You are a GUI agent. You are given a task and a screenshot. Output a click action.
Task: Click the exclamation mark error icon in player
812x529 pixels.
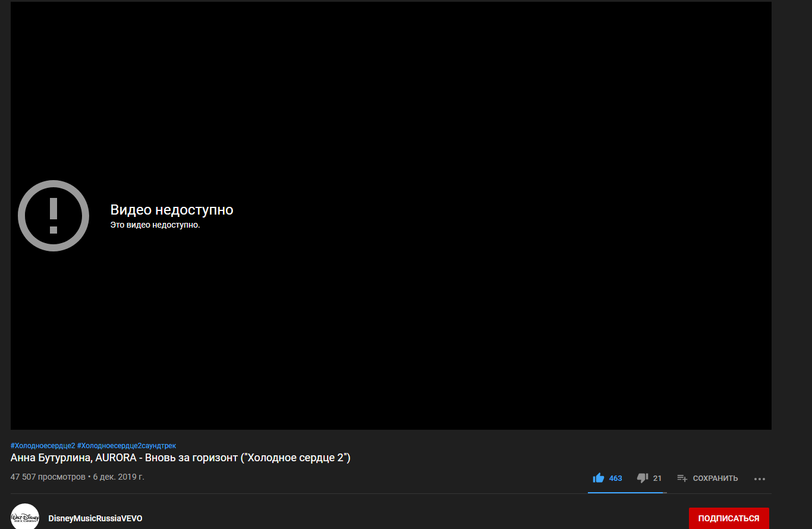click(x=53, y=216)
